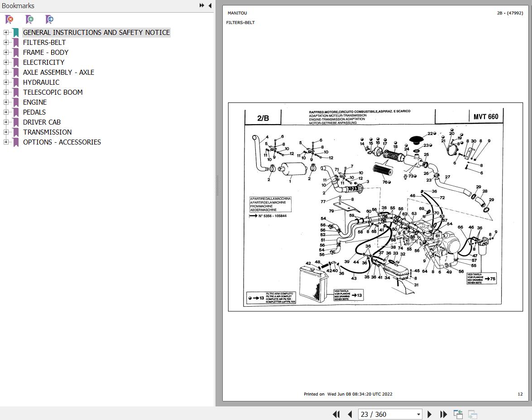The height and width of the screenshot is (420, 532).
Task: Open the page number dropdown arrow
Action: (x=419, y=414)
